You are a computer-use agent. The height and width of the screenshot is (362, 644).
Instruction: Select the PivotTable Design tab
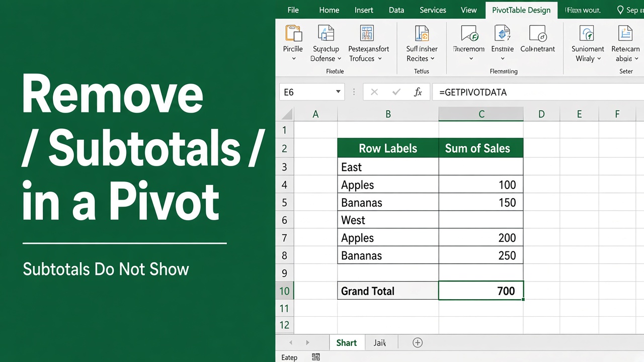pyautogui.click(x=521, y=10)
